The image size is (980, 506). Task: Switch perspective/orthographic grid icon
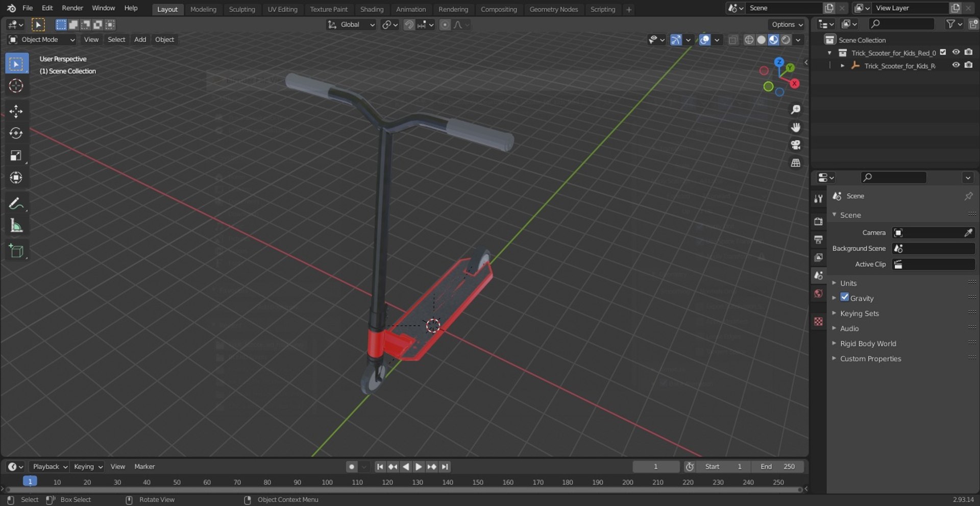pos(795,163)
